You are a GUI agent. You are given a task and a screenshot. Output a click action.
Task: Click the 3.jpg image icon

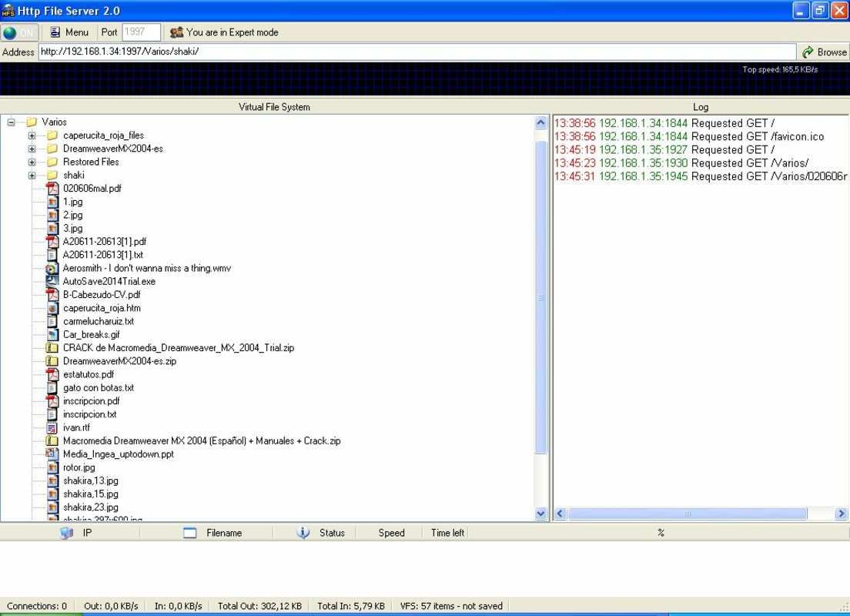click(52, 228)
